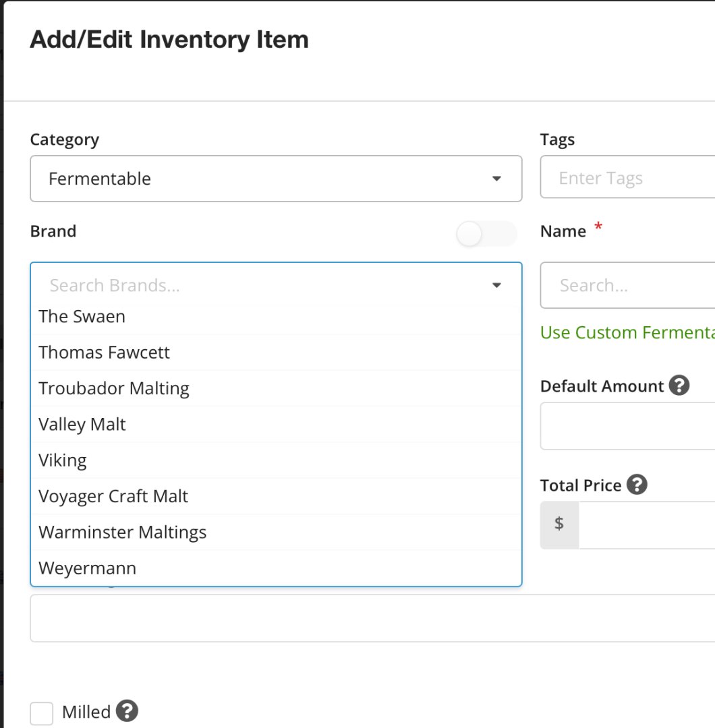Screen dimensions: 715x728
Task: Choose Weyermann from the brand list
Action: (x=276, y=568)
